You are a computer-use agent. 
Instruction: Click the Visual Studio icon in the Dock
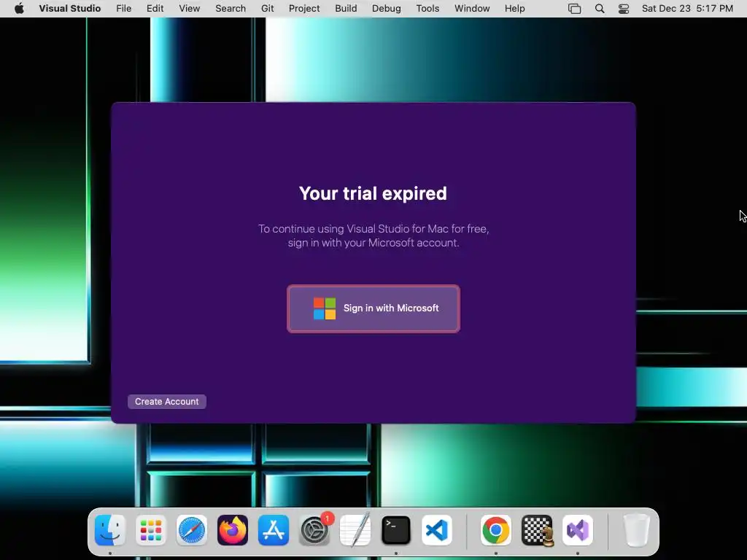pyautogui.click(x=578, y=530)
